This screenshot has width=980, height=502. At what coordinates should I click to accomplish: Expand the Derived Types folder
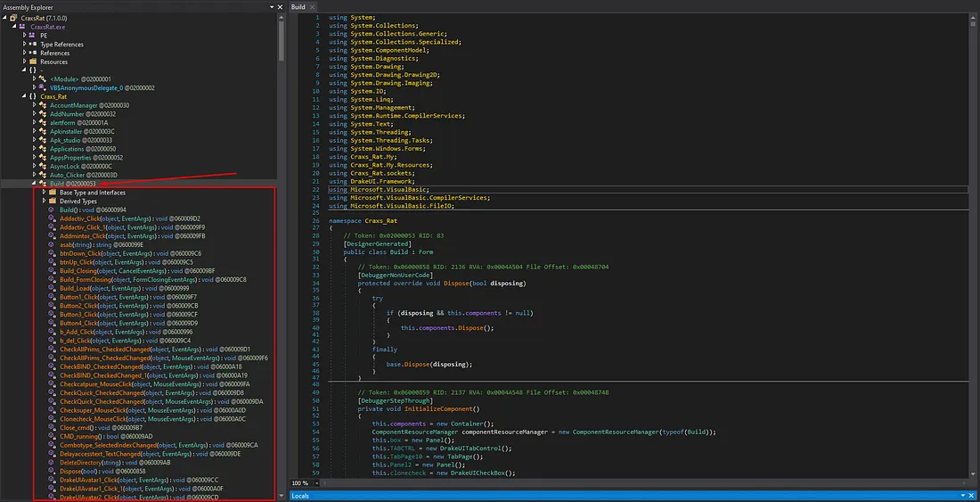[44, 202]
